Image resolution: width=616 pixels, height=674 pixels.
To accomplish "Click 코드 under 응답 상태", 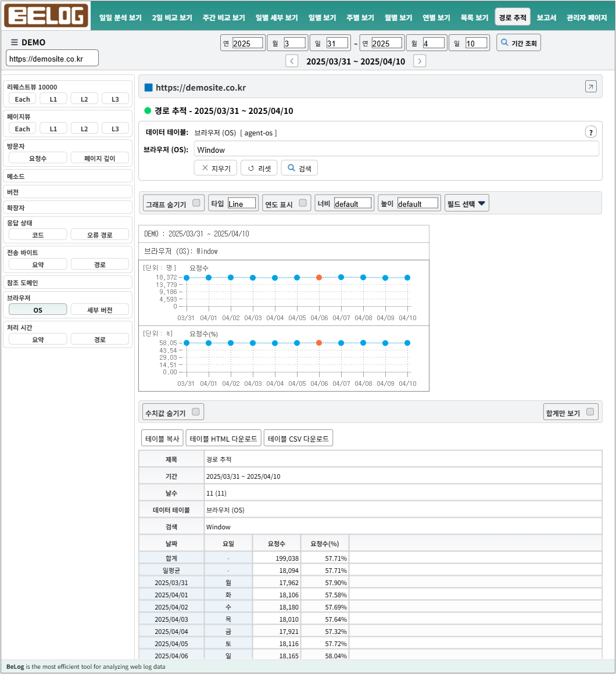I will (38, 235).
